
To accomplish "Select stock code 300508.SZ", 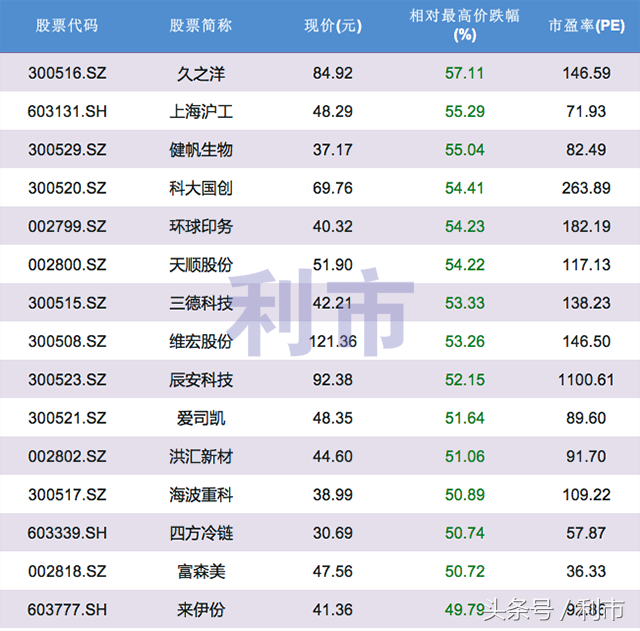I will [x=67, y=342].
